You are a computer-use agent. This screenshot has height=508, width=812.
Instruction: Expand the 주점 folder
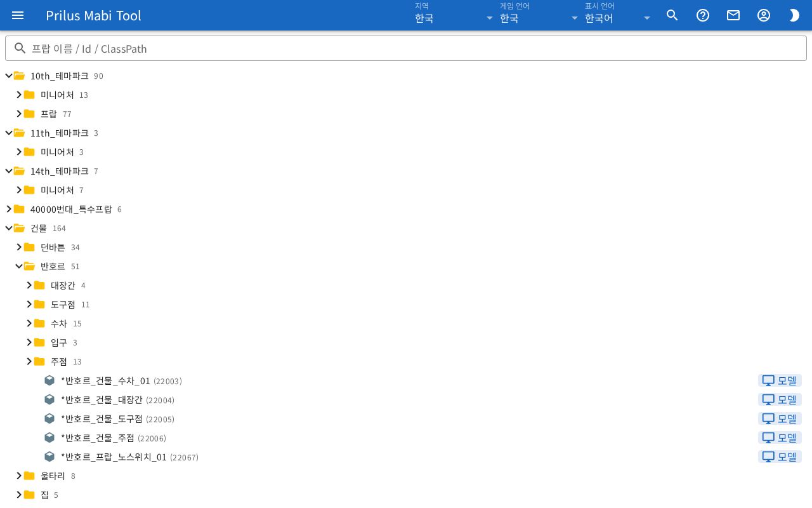(x=29, y=361)
